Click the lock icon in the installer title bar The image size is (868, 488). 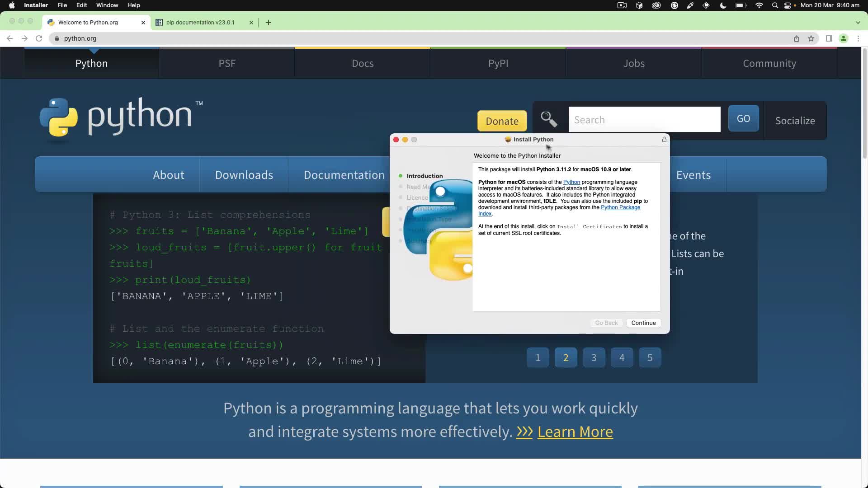(x=664, y=140)
